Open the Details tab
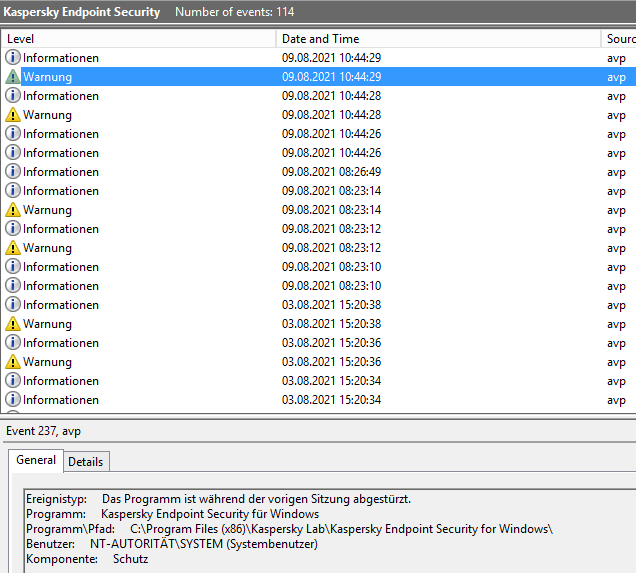636x573 pixels. 86,462
